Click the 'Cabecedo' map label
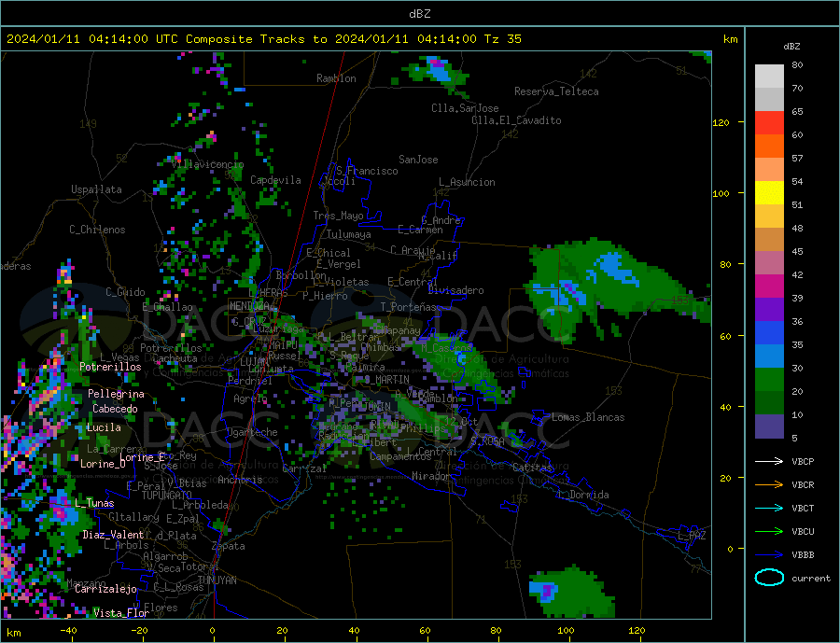The image size is (840, 643). (115, 409)
